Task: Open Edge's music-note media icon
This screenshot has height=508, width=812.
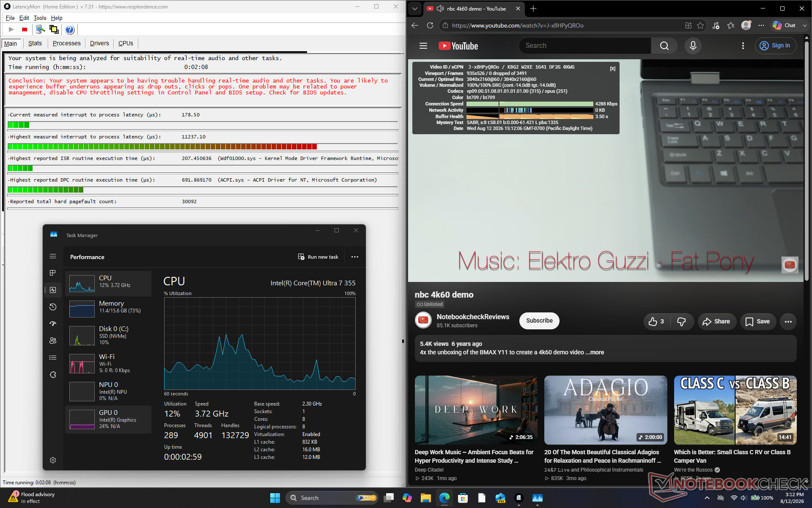Action: 716,25
